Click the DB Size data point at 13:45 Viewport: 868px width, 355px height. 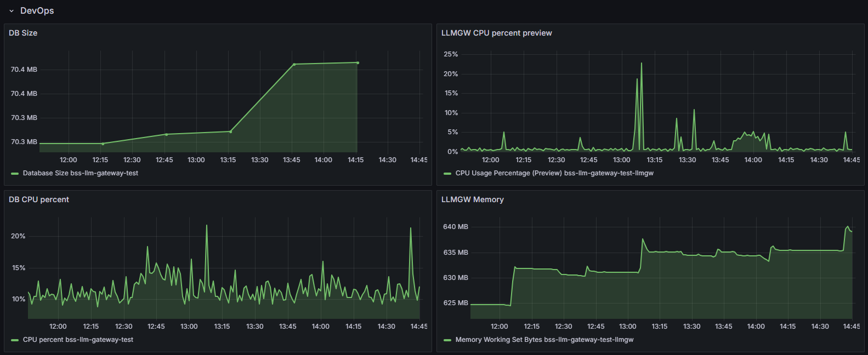tap(294, 65)
